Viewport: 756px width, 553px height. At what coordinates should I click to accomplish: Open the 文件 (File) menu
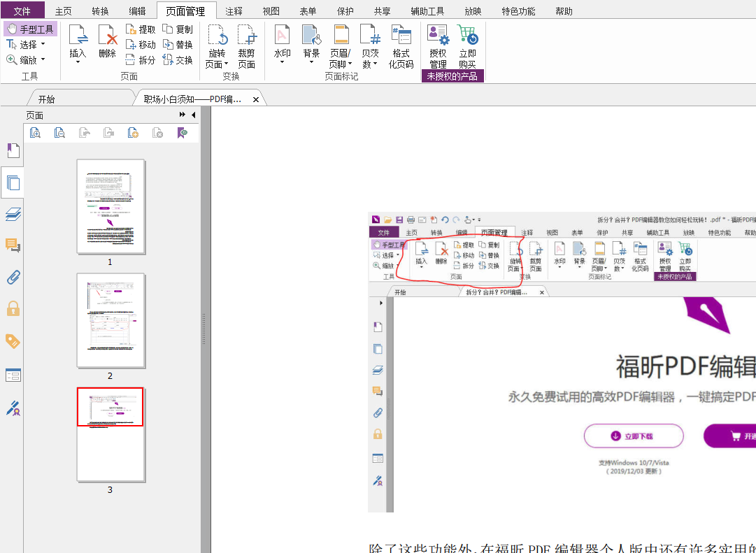coord(22,11)
